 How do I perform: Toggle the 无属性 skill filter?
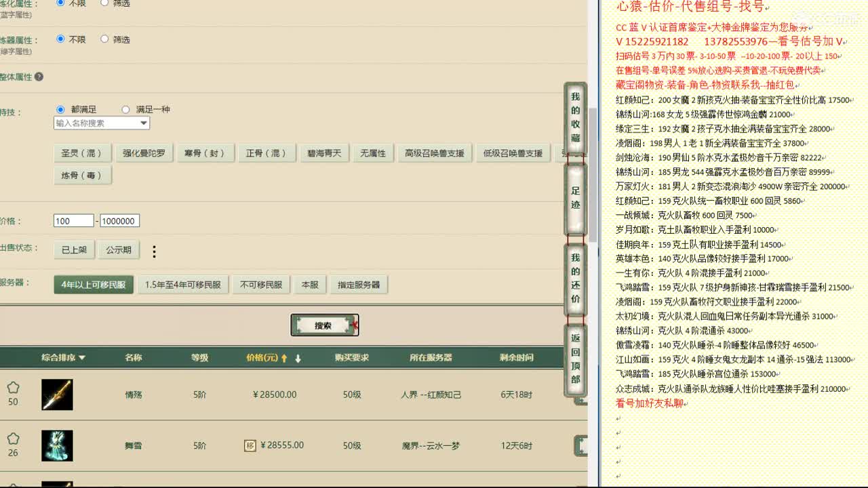pyautogui.click(x=373, y=153)
